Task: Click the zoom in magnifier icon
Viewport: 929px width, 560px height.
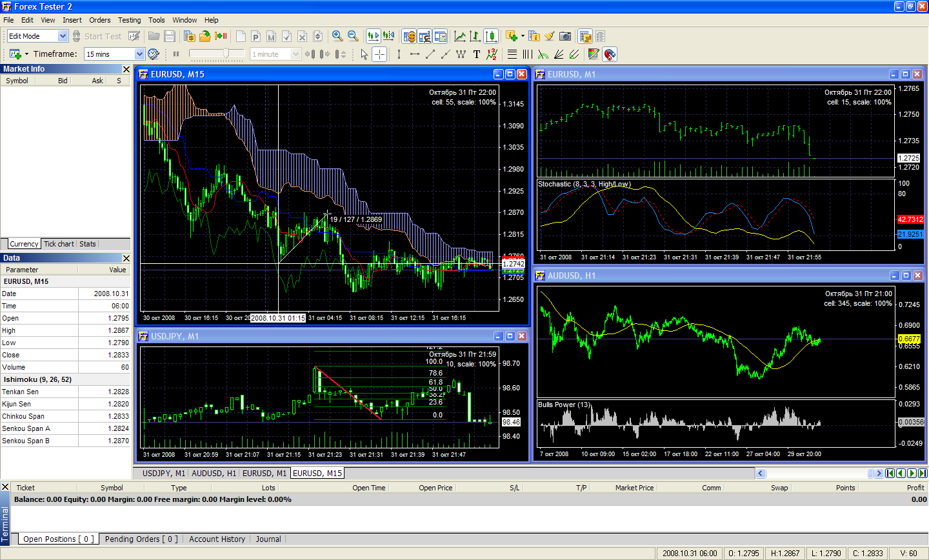Action: coord(337,36)
